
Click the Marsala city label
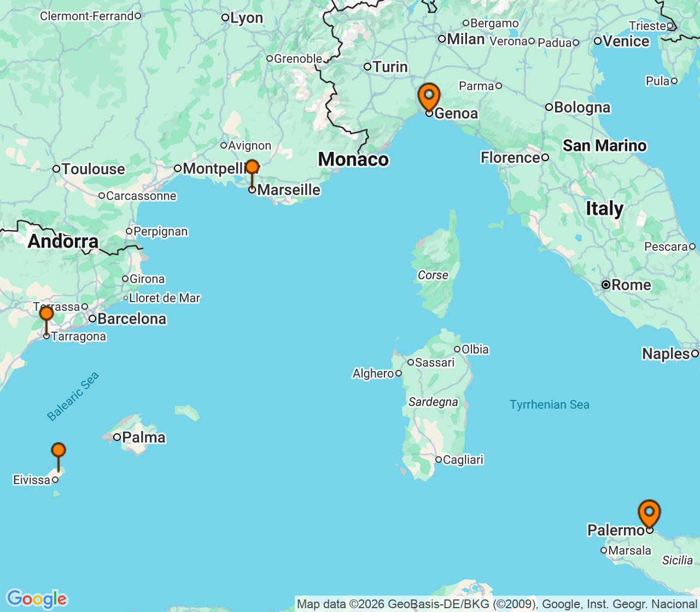tap(629, 550)
